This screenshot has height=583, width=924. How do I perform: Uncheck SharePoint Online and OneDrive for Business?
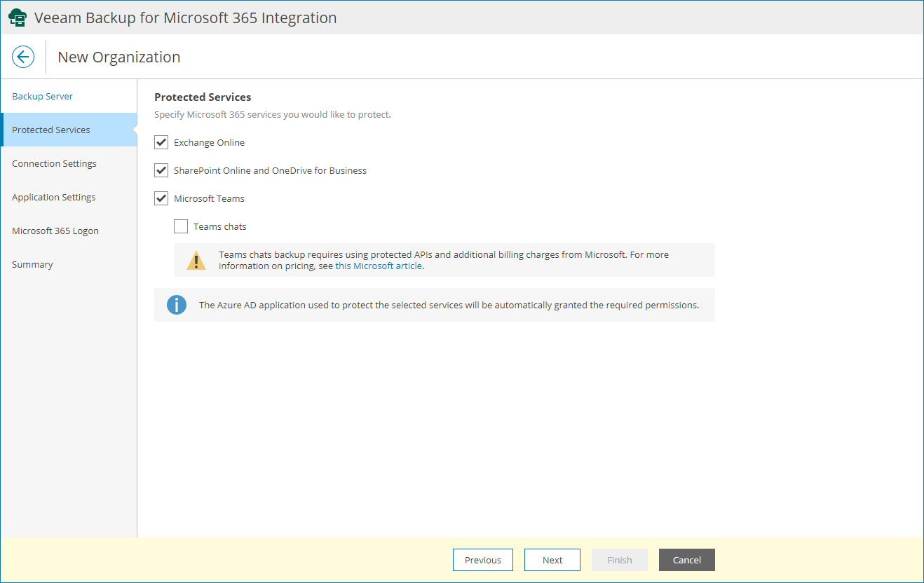pos(161,170)
